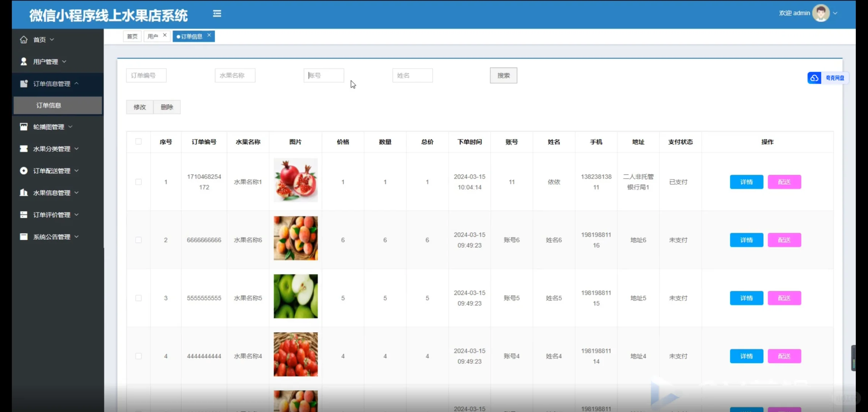Click the 水果分类管理 category icon
This screenshot has height=412, width=868.
24,148
